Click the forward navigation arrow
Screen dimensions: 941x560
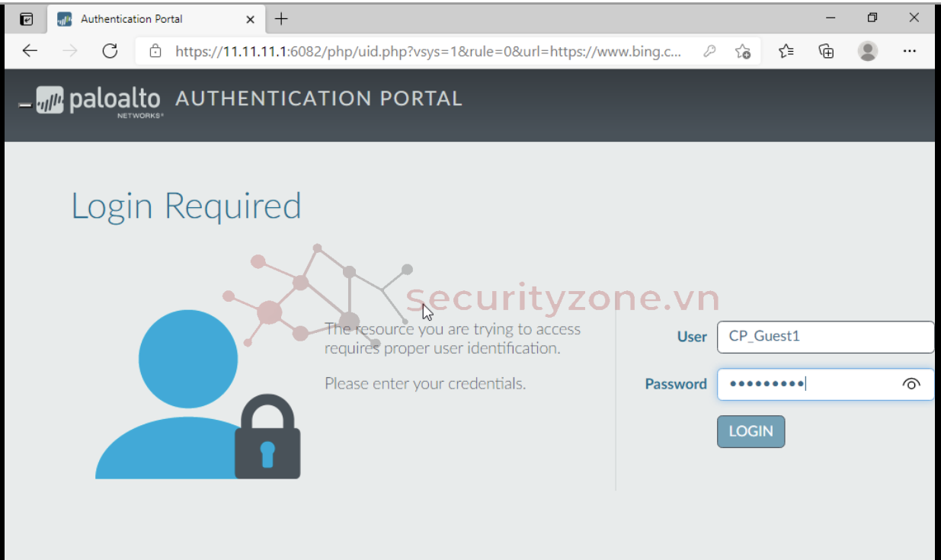[70, 51]
